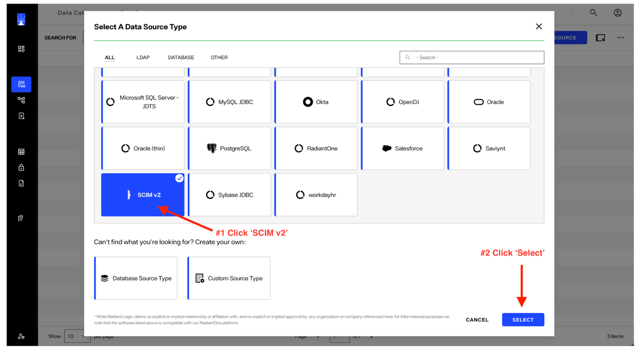Click the RadiantOne card label
644x353 pixels.
[322, 148]
